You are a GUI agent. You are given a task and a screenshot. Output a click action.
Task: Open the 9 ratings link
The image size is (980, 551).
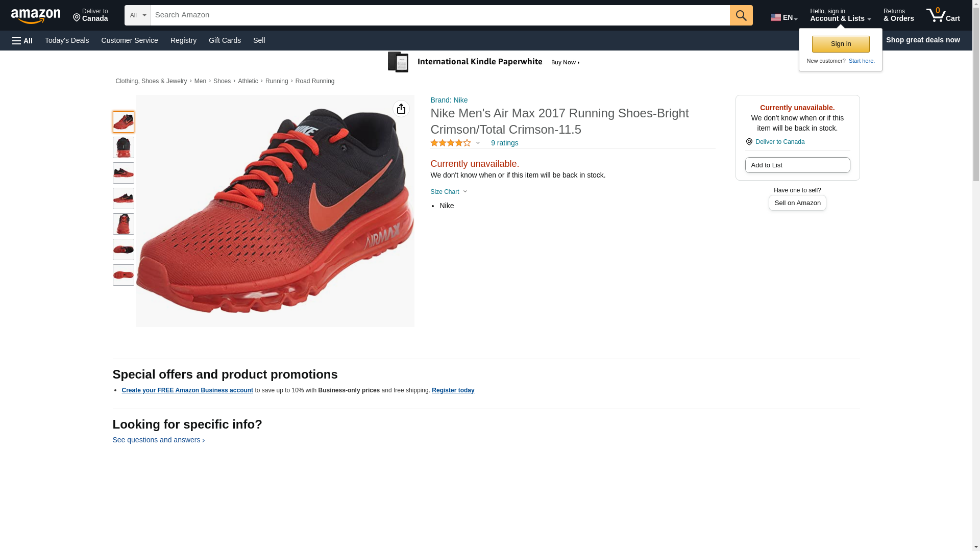click(x=504, y=143)
